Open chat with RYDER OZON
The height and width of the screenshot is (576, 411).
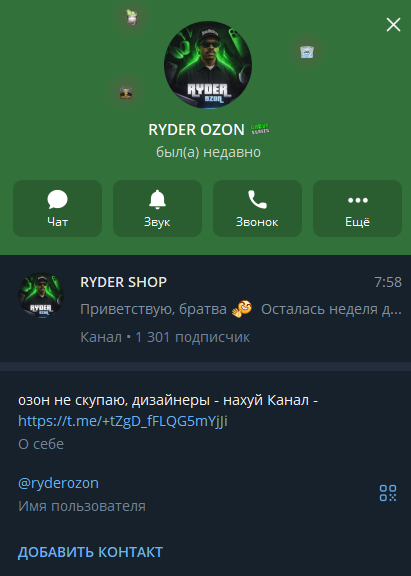coord(57,208)
